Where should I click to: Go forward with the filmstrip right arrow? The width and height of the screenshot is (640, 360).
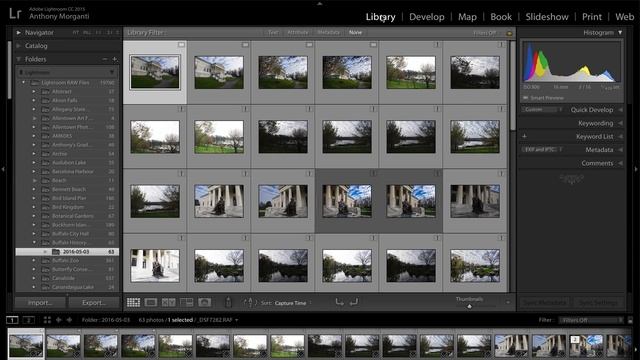click(69, 320)
